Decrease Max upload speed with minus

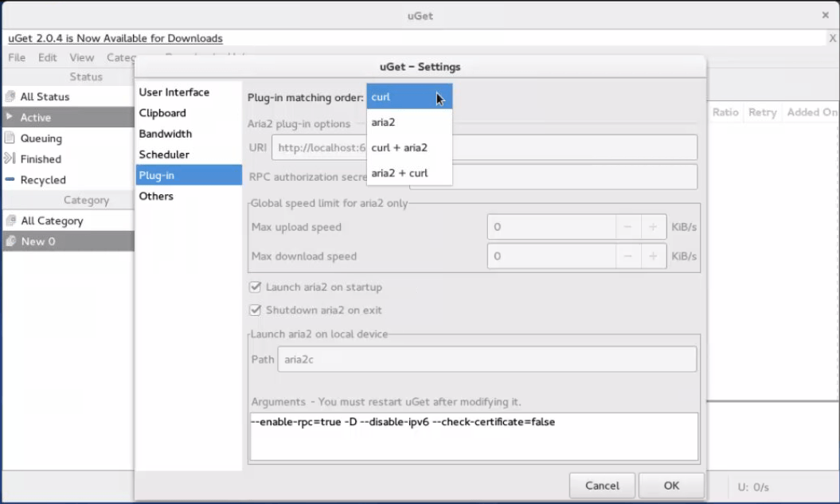coord(627,227)
